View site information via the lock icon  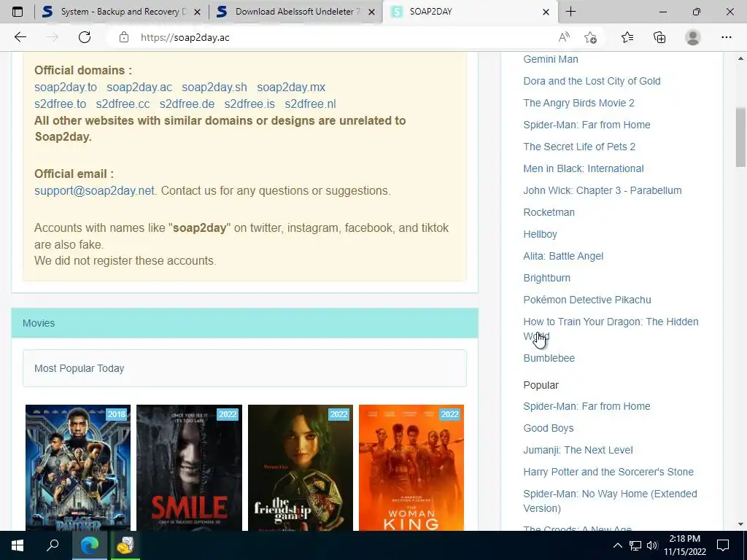[x=124, y=37]
